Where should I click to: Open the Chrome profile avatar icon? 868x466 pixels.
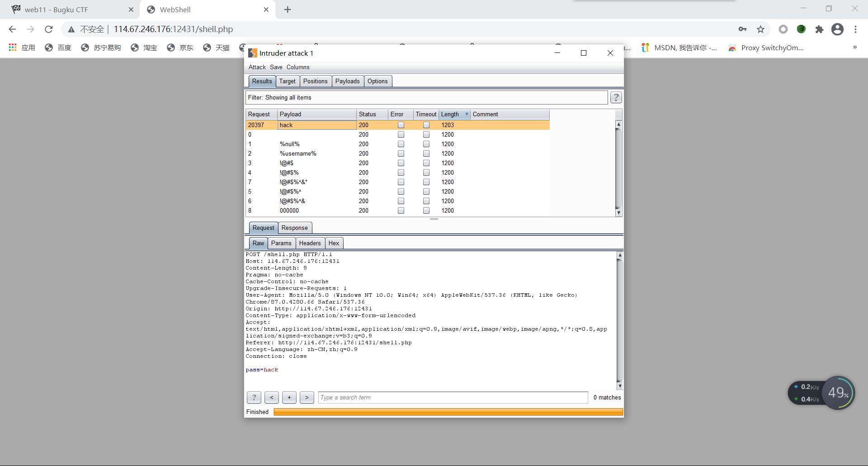click(837, 29)
